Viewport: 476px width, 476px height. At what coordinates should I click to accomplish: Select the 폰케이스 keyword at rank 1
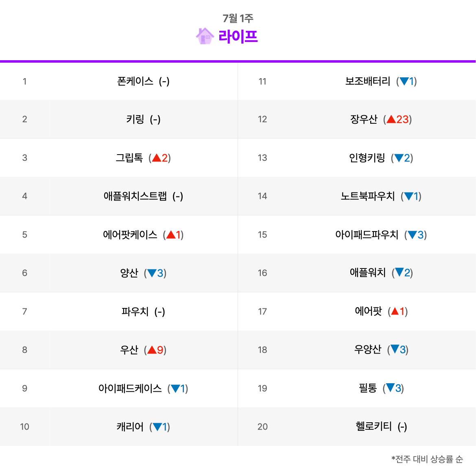(x=135, y=81)
